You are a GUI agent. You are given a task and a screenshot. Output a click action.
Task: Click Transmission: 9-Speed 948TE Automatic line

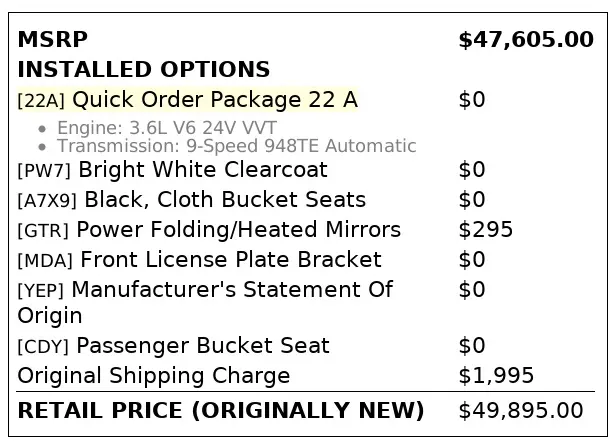[236, 146]
